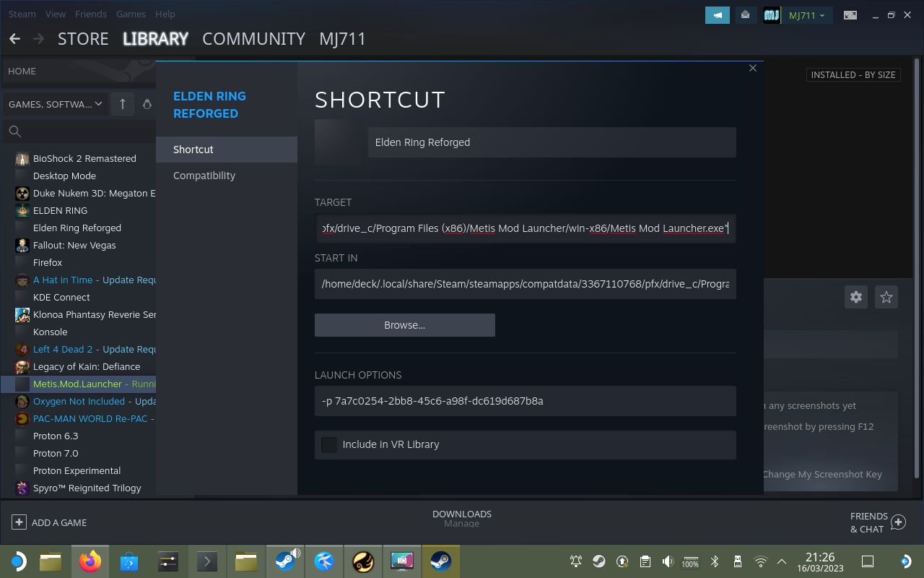
Task: Click ADD A GAME at bottom left
Action: pos(49,522)
